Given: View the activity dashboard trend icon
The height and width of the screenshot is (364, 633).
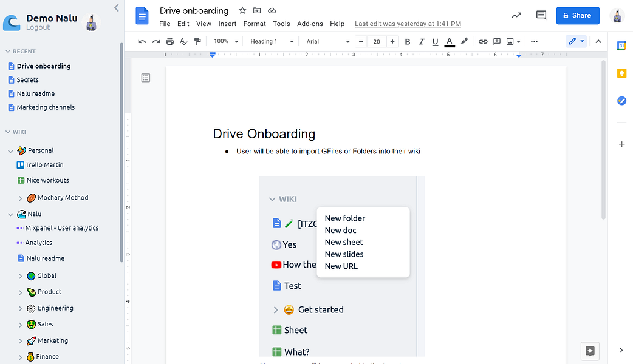Looking at the screenshot, I should [x=516, y=15].
